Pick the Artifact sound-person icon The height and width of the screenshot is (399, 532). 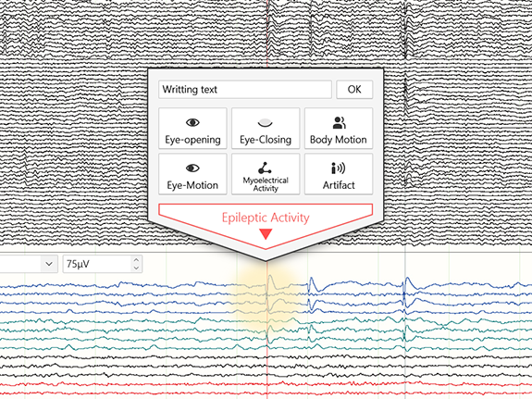339,168
